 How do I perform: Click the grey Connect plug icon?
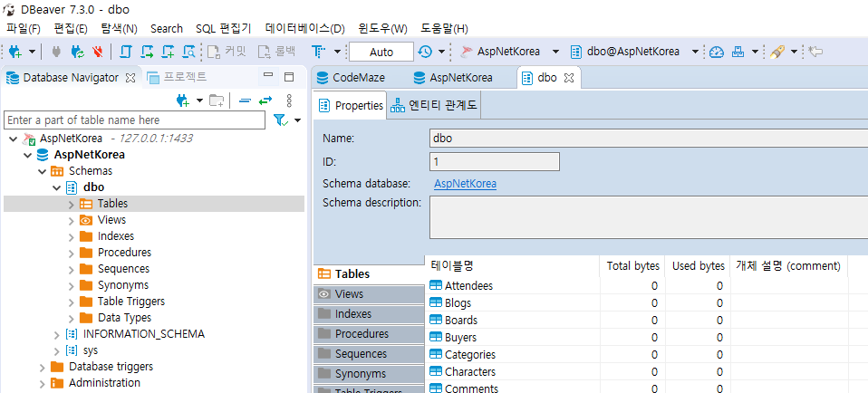pyautogui.click(x=56, y=52)
